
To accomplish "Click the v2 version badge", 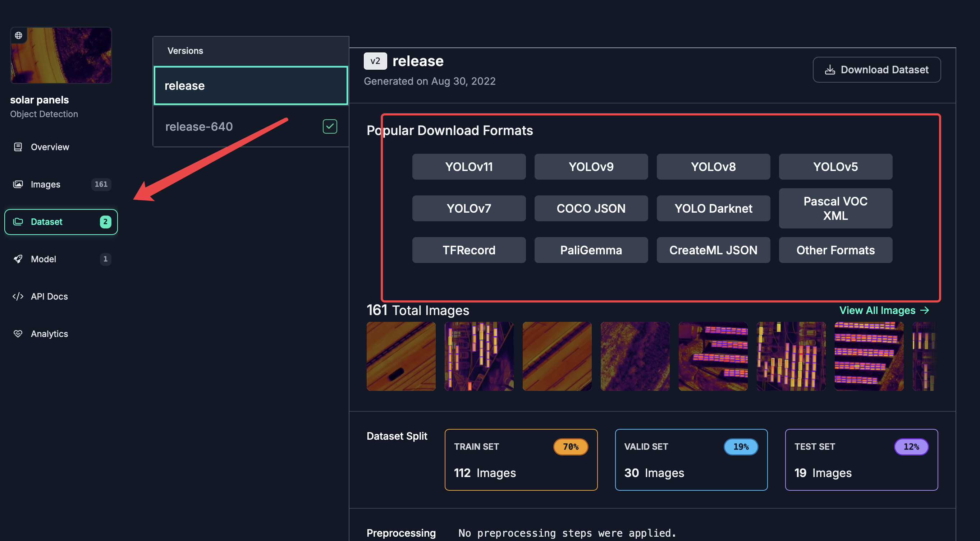I will click(375, 61).
